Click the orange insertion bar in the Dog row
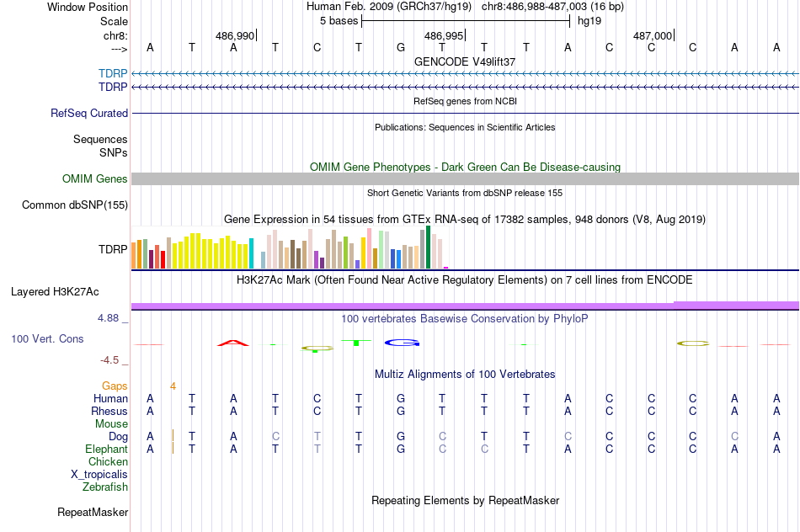Image resolution: width=800 pixels, height=532 pixels. (x=173, y=435)
